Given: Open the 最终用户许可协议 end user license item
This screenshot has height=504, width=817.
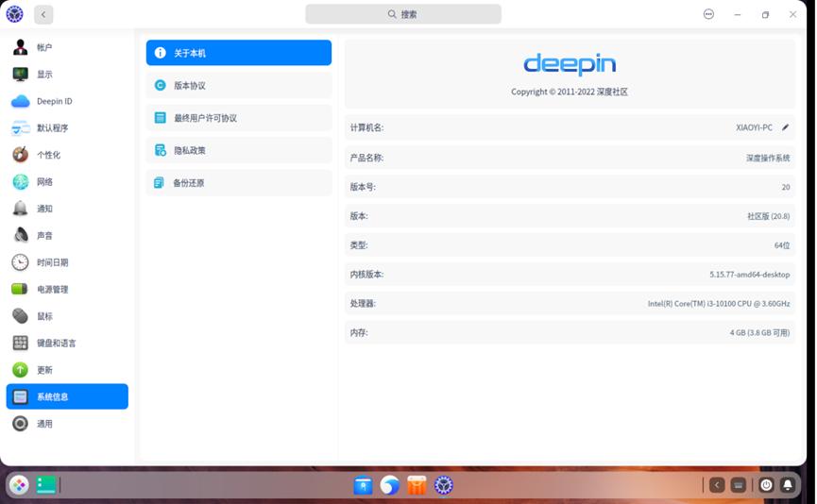Looking at the screenshot, I should (239, 118).
